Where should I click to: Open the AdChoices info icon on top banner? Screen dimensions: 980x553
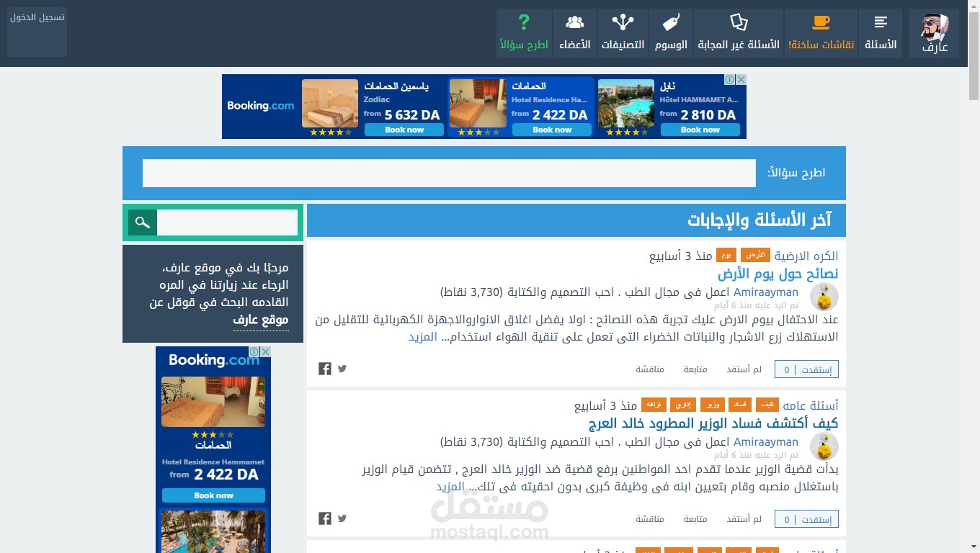coord(730,80)
